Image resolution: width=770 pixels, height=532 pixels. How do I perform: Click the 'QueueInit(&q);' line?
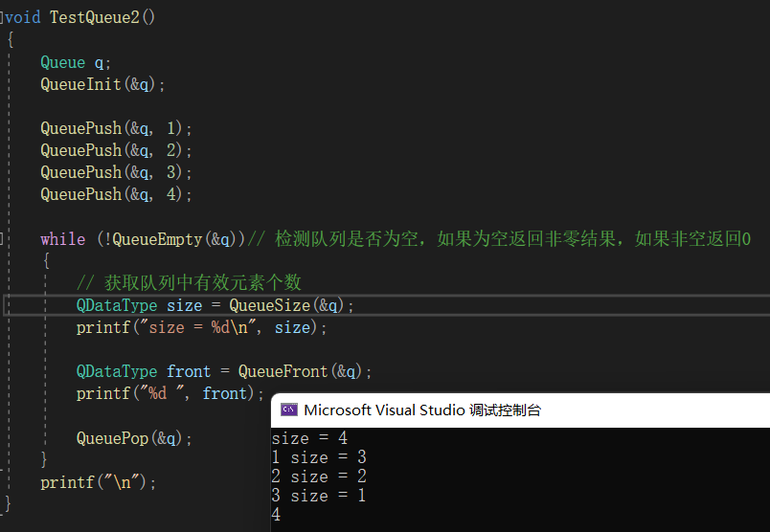click(x=102, y=84)
